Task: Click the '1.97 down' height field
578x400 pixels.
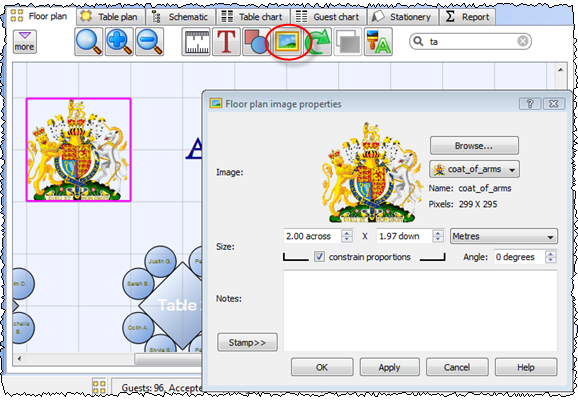Action: tap(404, 236)
